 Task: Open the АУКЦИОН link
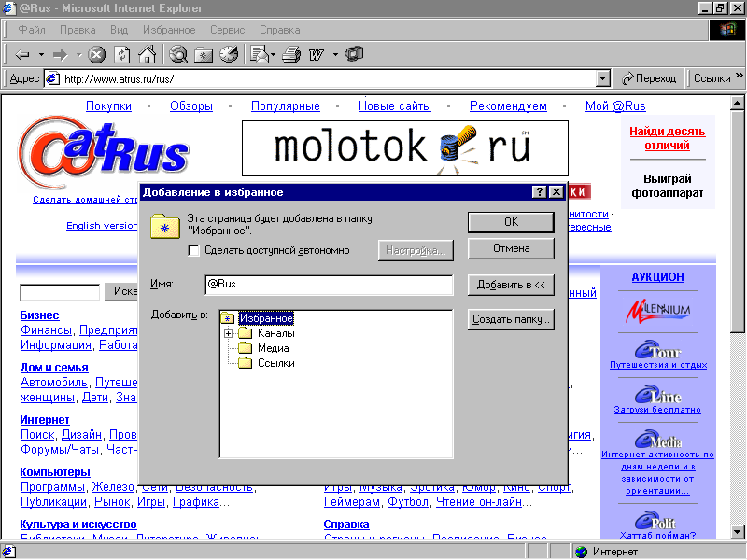click(x=657, y=276)
